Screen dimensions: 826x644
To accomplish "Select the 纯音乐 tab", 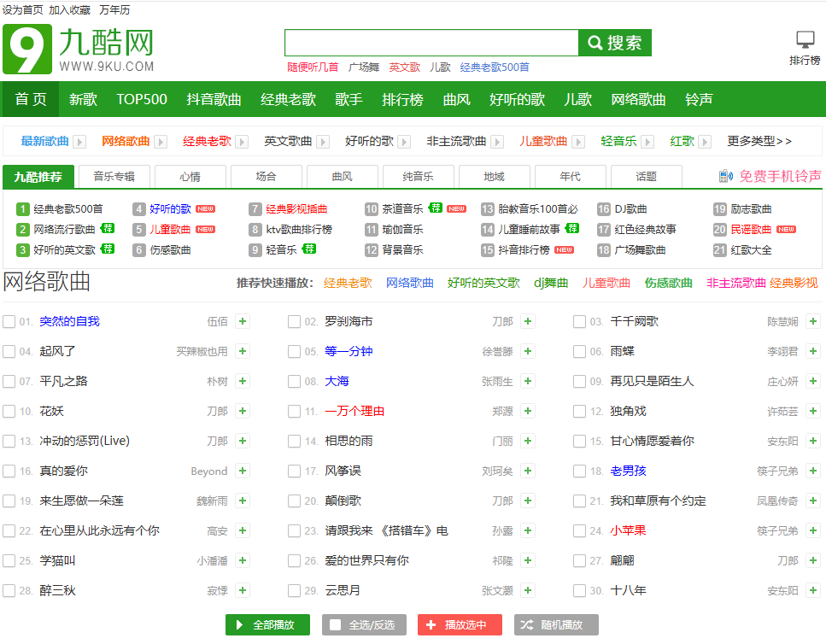I will [x=419, y=177].
